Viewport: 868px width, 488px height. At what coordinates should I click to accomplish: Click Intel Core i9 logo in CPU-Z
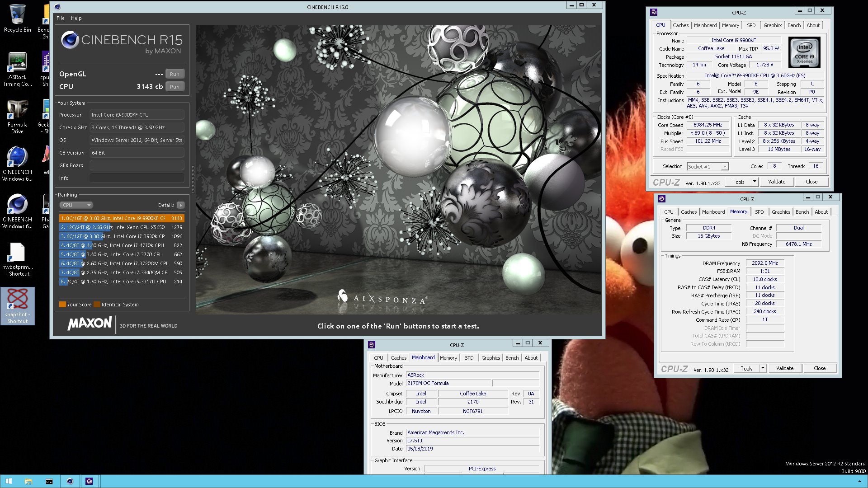[804, 53]
